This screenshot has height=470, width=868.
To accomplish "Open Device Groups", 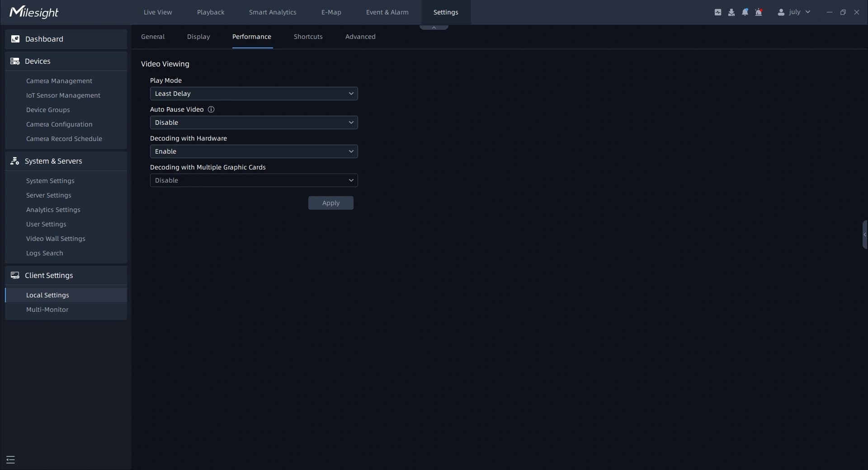I will (48, 110).
